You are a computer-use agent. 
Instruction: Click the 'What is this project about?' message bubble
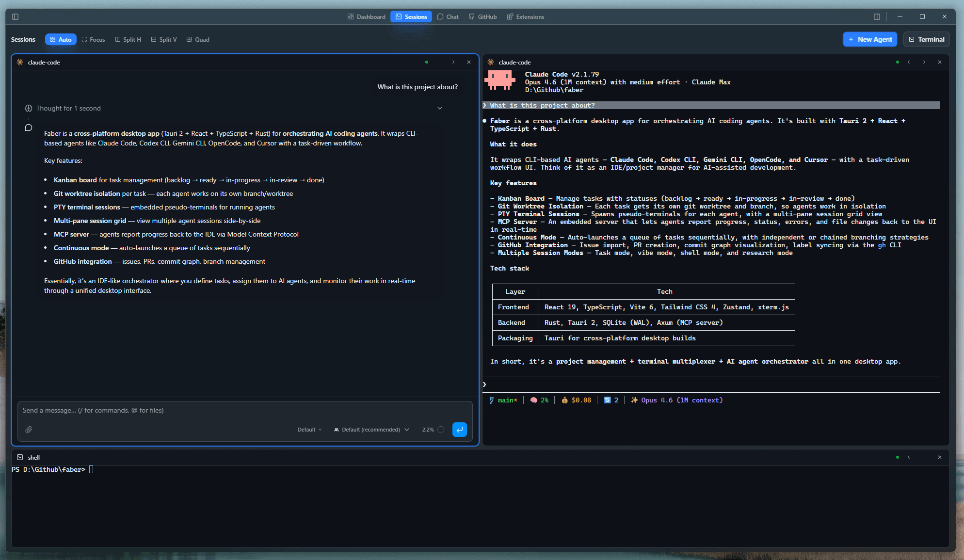[418, 87]
